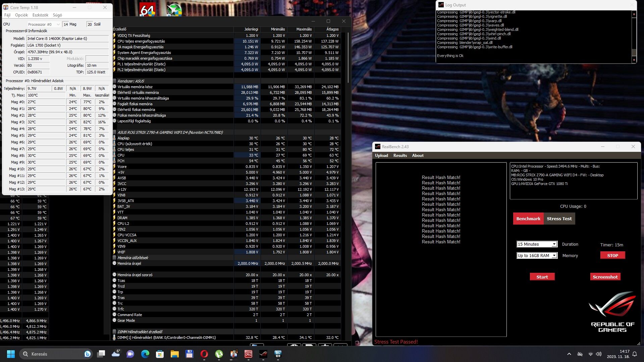Open the Eszközök menu in Core Temp

(40, 15)
